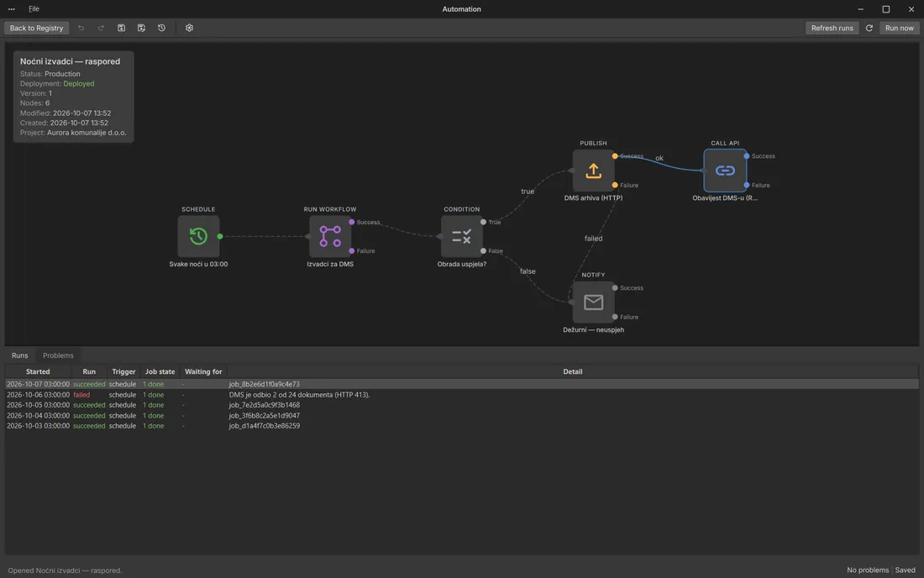
Task: Select the run started 2026-10-03 03:00:00
Action: [x=461, y=426]
